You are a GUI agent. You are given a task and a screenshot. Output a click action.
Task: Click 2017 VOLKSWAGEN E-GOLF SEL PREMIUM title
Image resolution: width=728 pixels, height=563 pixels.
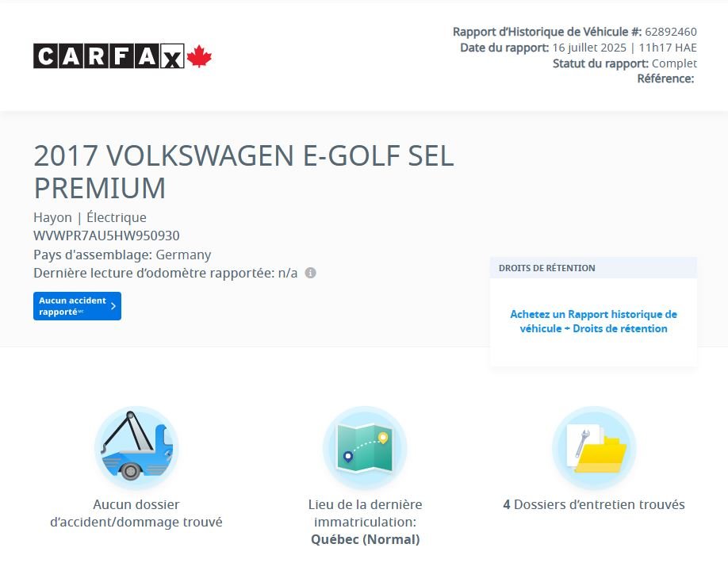[243, 171]
